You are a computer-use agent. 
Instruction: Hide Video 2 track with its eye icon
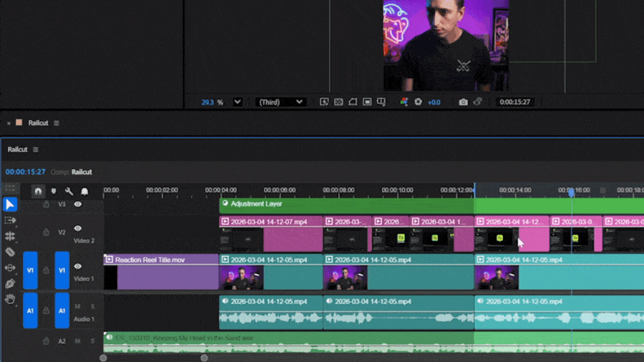77,228
